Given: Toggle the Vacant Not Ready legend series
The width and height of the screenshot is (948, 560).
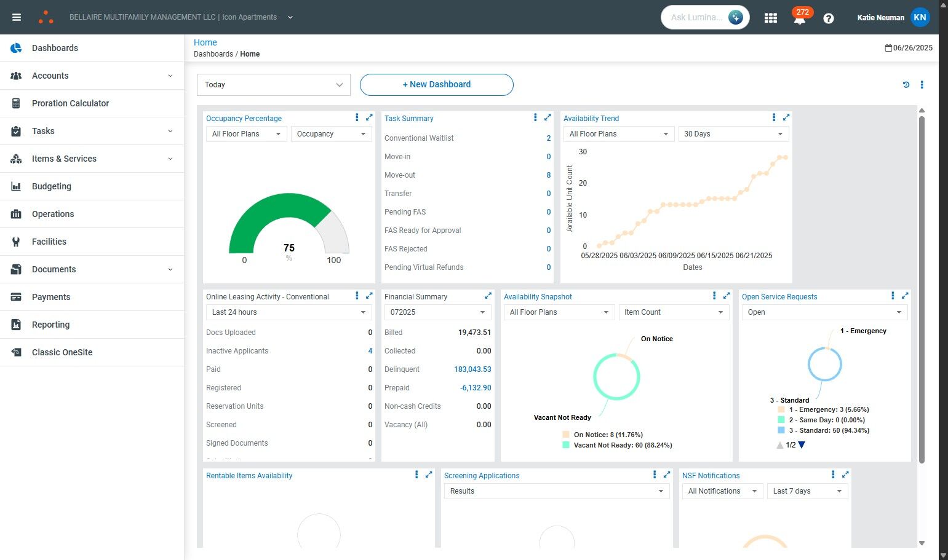Looking at the screenshot, I should click(622, 445).
